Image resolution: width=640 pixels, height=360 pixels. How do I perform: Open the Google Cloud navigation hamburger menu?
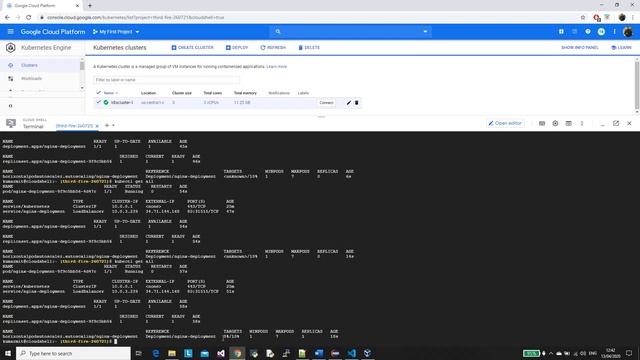pos(11,31)
